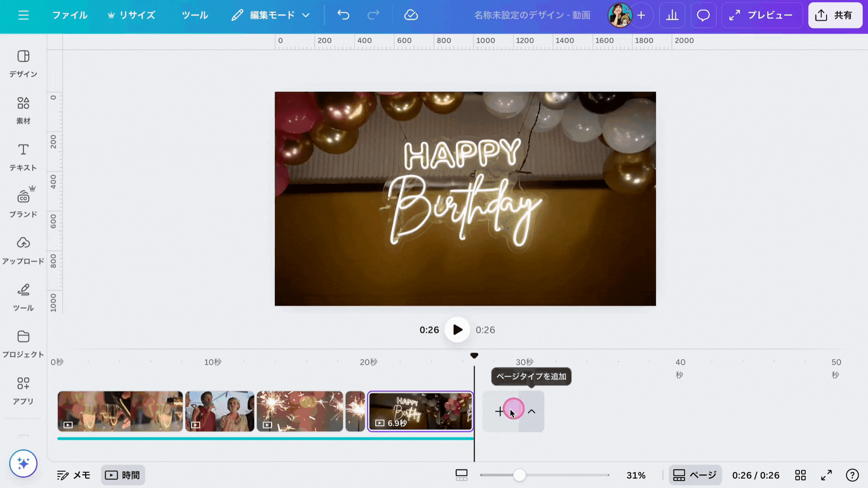Click the 共有 share button
Image resolution: width=868 pixels, height=488 pixels.
point(835,15)
